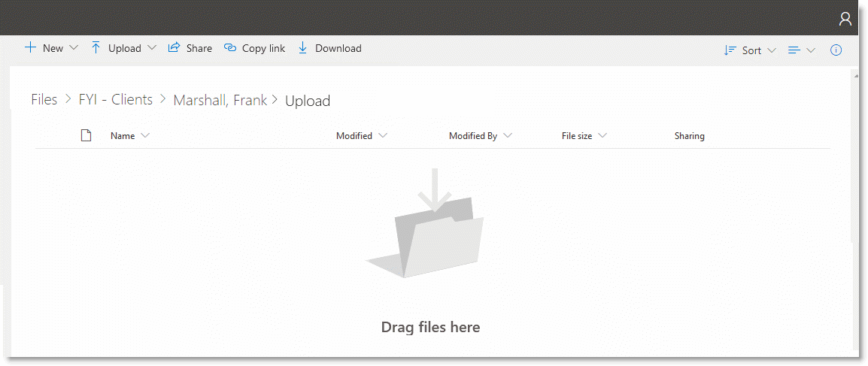
Task: Click the Share arrow icon
Action: click(x=175, y=48)
